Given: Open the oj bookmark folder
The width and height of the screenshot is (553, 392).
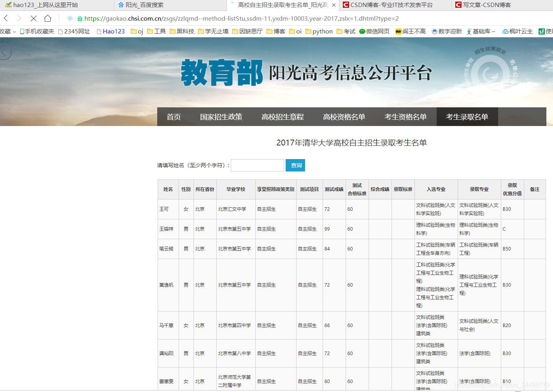Looking at the screenshot, I should tap(137, 31).
